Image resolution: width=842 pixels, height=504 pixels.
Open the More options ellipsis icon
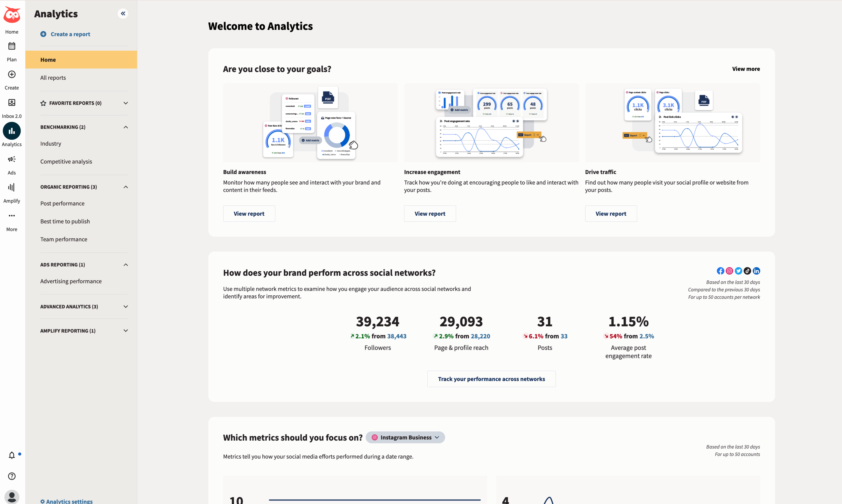pos(12,215)
